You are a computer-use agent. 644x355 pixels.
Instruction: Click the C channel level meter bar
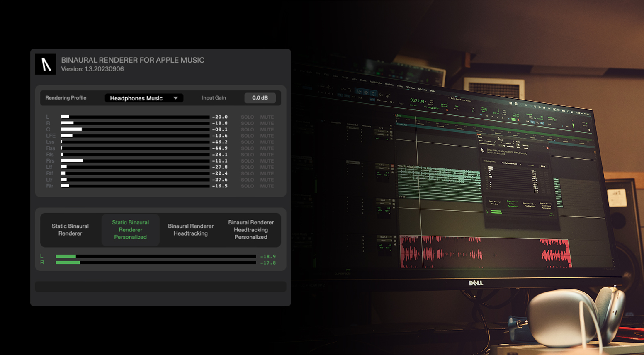135,129
